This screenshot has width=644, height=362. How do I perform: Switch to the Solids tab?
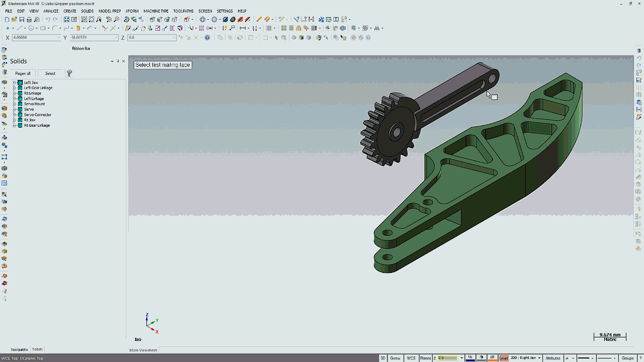pos(37,349)
